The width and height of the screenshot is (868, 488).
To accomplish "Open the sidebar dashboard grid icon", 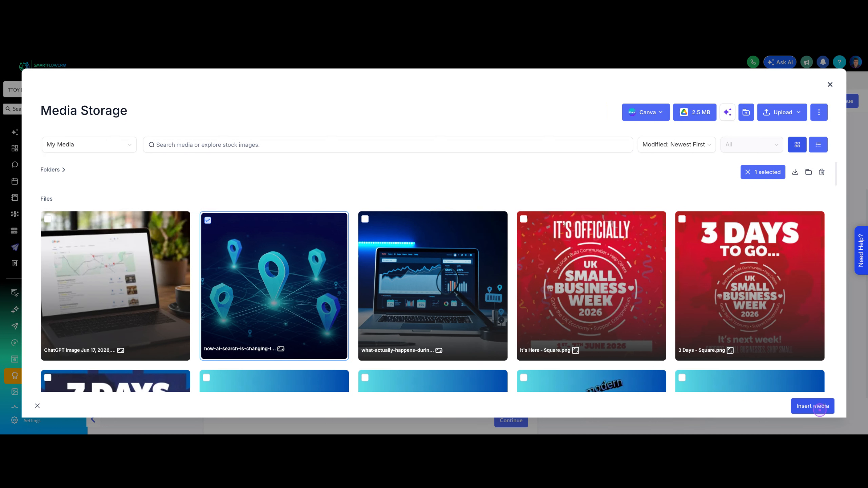I will (x=15, y=148).
